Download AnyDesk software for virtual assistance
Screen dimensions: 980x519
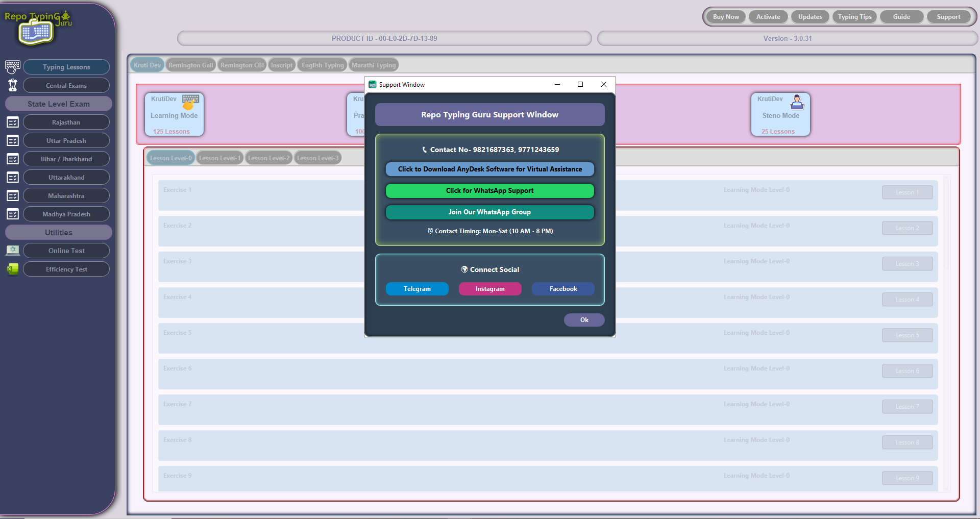tap(490, 169)
